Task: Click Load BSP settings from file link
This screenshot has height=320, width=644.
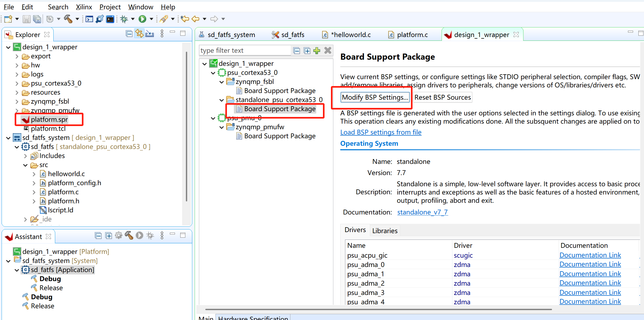Action: [381, 132]
